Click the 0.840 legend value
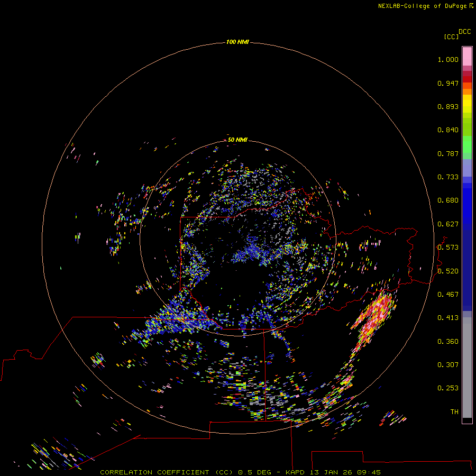 (x=448, y=130)
